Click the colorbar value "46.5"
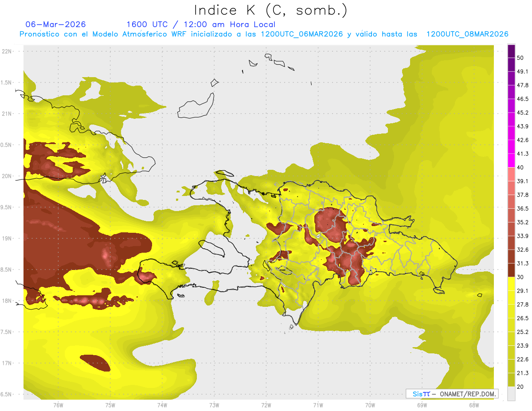532x411 pixels. pos(523,99)
